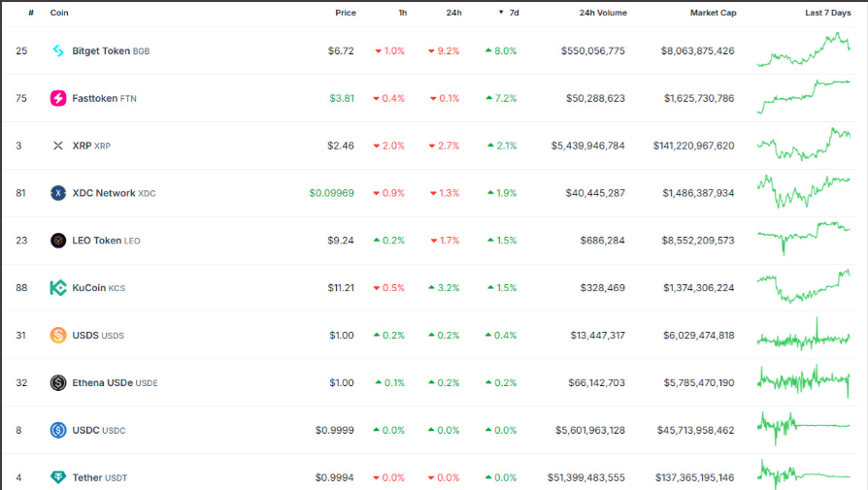
Task: Click XRP price $2.46
Action: pos(341,146)
